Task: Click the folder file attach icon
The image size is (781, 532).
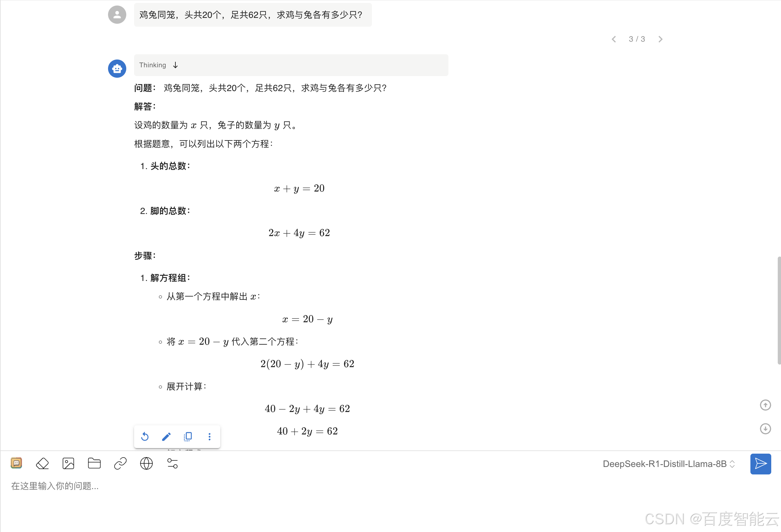Action: pyautogui.click(x=94, y=463)
